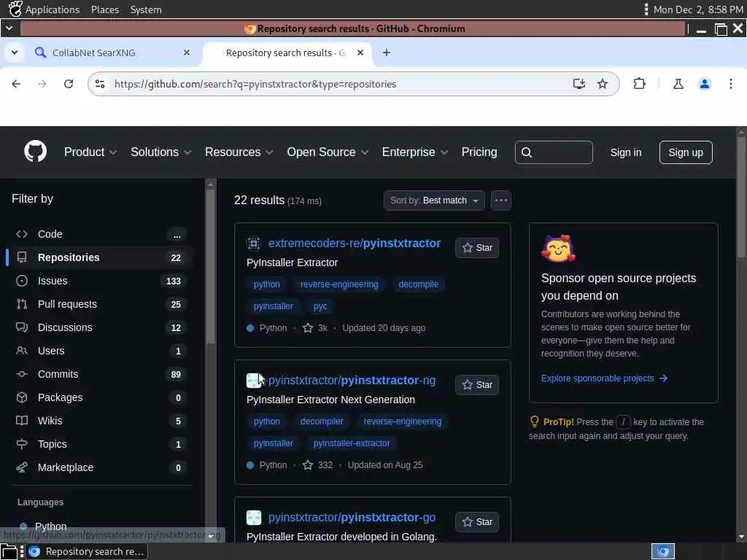Star the pyinstxtractor-ng repository
Screen dimensions: 747x560
click(x=477, y=385)
